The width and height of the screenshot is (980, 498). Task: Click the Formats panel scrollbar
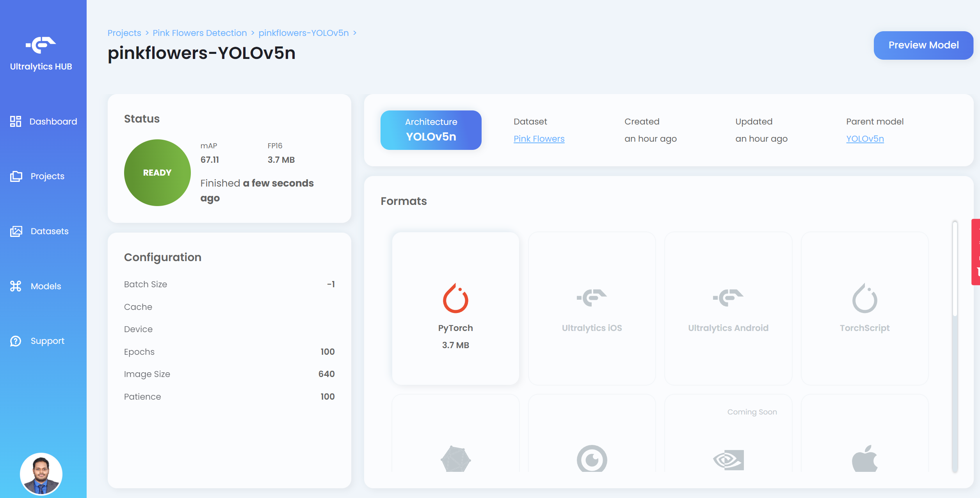click(955, 347)
